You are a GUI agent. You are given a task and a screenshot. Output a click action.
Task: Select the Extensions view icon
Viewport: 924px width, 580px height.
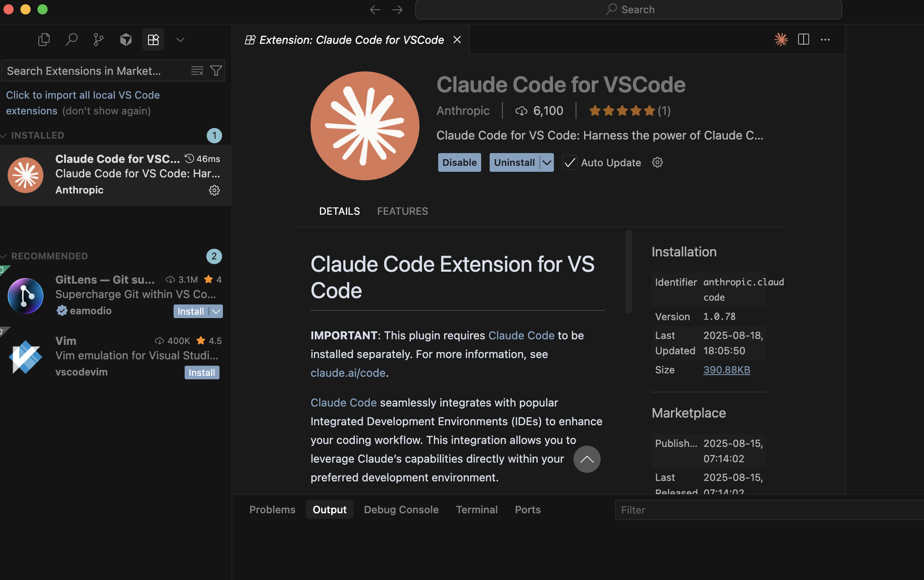coord(153,40)
